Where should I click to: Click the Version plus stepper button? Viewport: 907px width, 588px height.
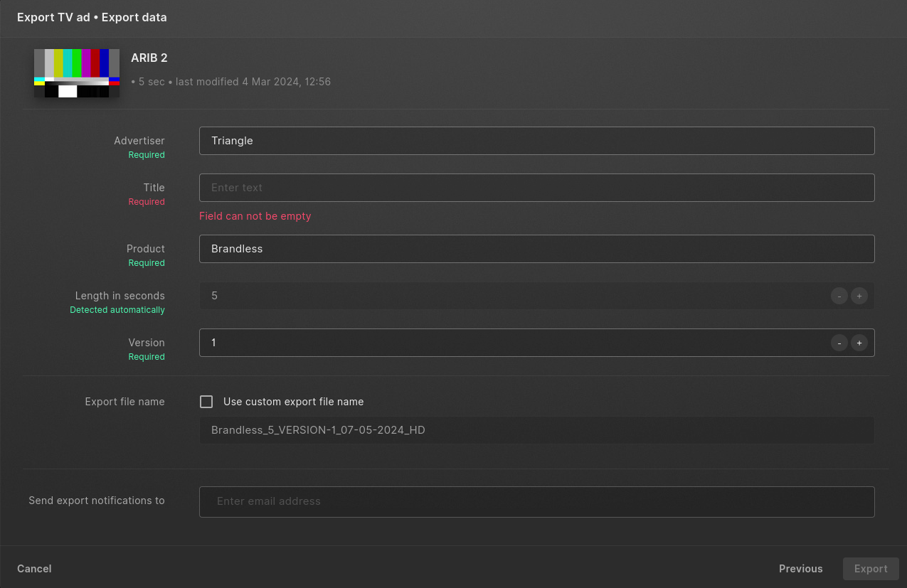pyautogui.click(x=859, y=343)
